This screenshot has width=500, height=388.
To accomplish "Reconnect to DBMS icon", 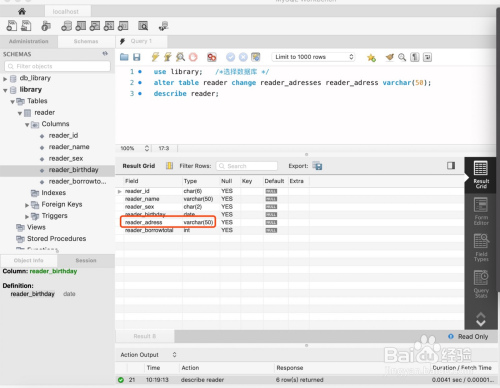I will 163,26.
